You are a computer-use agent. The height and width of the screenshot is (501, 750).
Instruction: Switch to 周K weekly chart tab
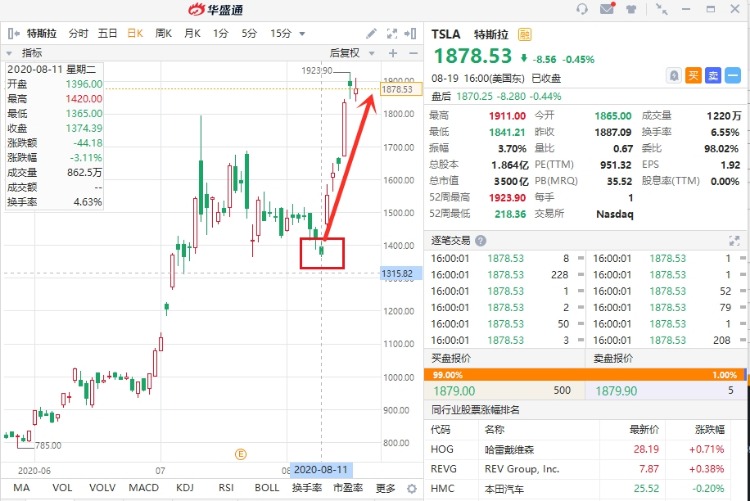tap(164, 33)
